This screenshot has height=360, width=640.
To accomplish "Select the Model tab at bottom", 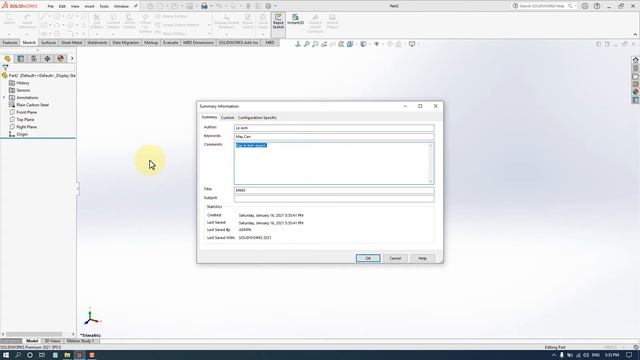I will 32,341.
